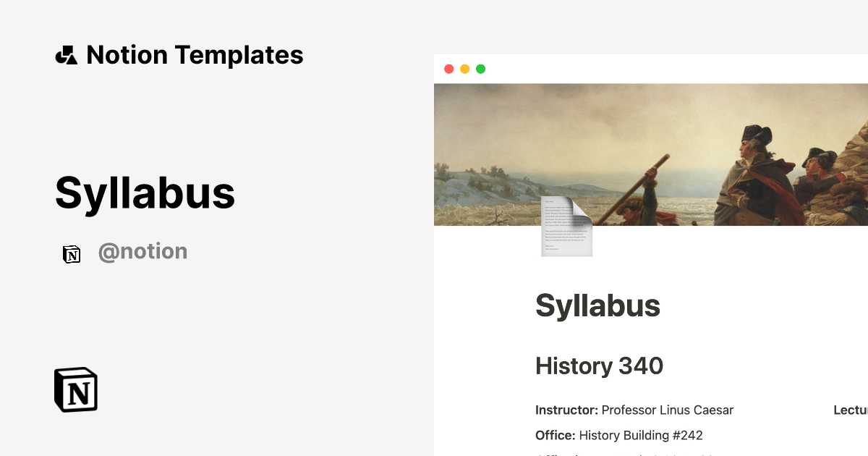Click the 'Office: History Building #242' line

tap(618, 435)
